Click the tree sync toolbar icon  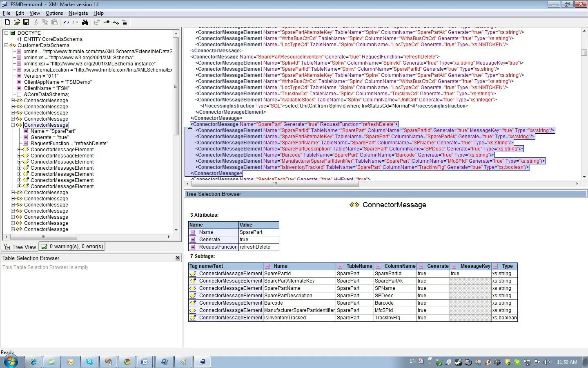[97, 22]
